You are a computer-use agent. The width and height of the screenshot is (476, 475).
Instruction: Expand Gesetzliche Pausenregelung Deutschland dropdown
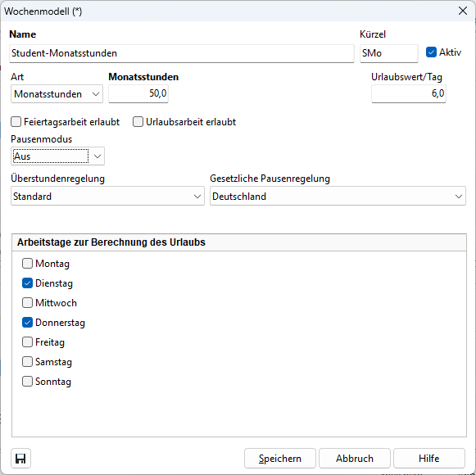(338, 196)
